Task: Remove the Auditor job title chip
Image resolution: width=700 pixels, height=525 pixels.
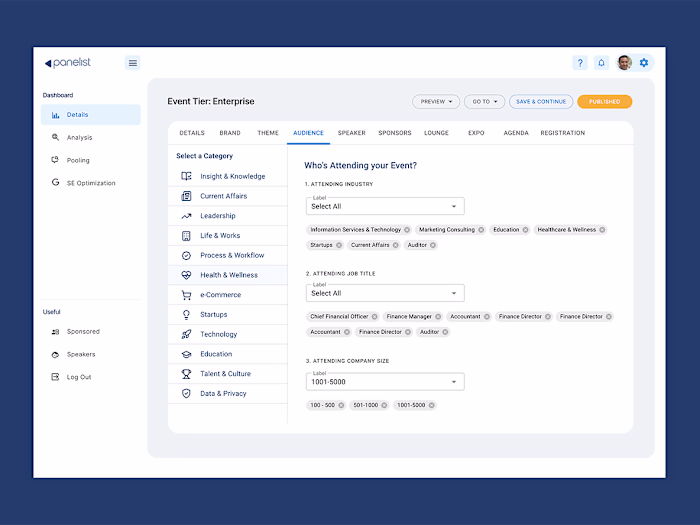Action: point(445,332)
